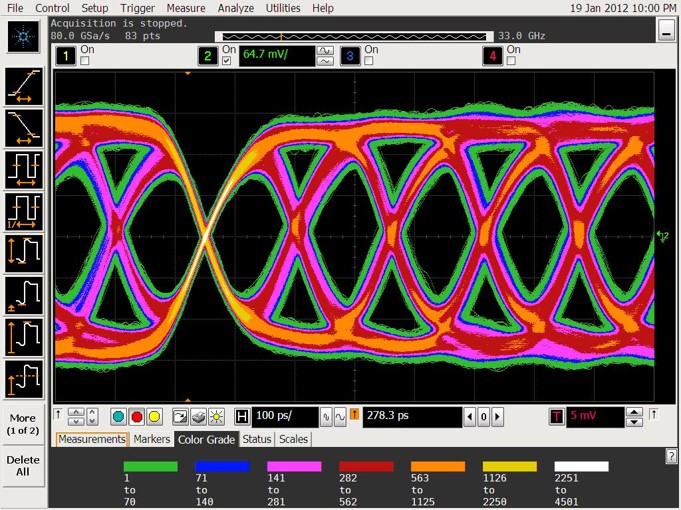Click the teal Run acquisition button
This screenshot has width=681, height=510.
pyautogui.click(x=118, y=417)
